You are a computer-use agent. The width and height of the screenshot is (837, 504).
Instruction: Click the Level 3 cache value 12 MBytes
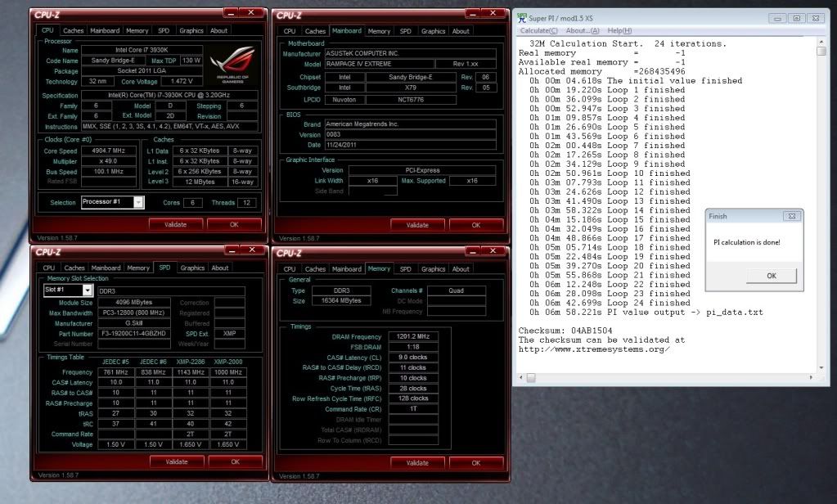[x=200, y=182]
